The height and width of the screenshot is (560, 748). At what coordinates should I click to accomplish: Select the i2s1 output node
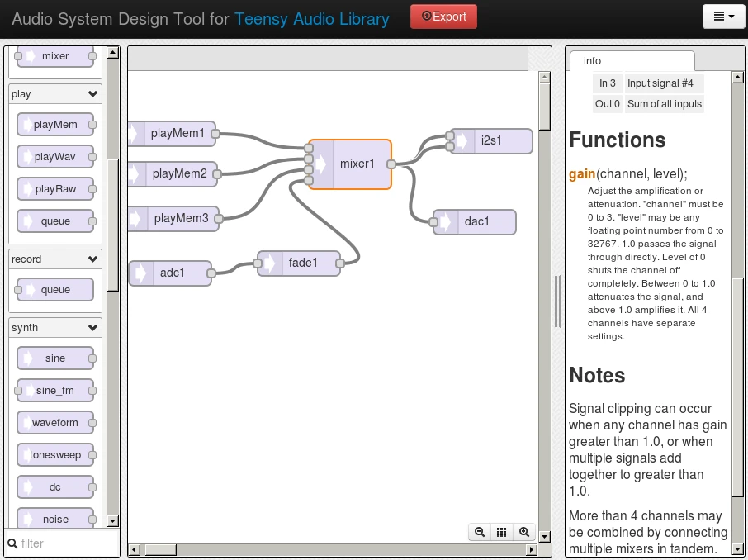(491, 141)
